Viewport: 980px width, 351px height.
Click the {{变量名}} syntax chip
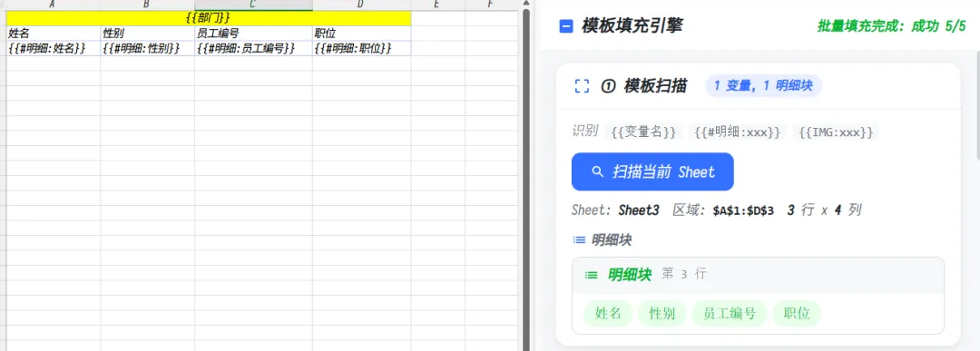[x=643, y=132]
